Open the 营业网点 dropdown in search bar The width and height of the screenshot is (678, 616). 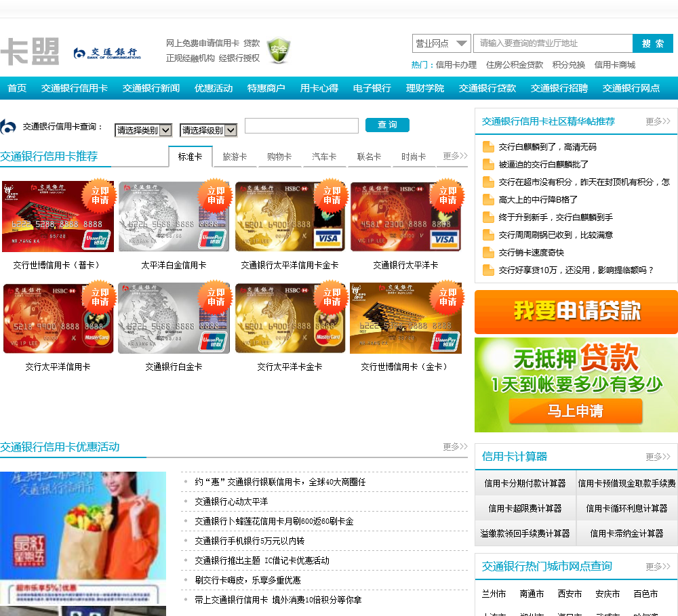(441, 43)
